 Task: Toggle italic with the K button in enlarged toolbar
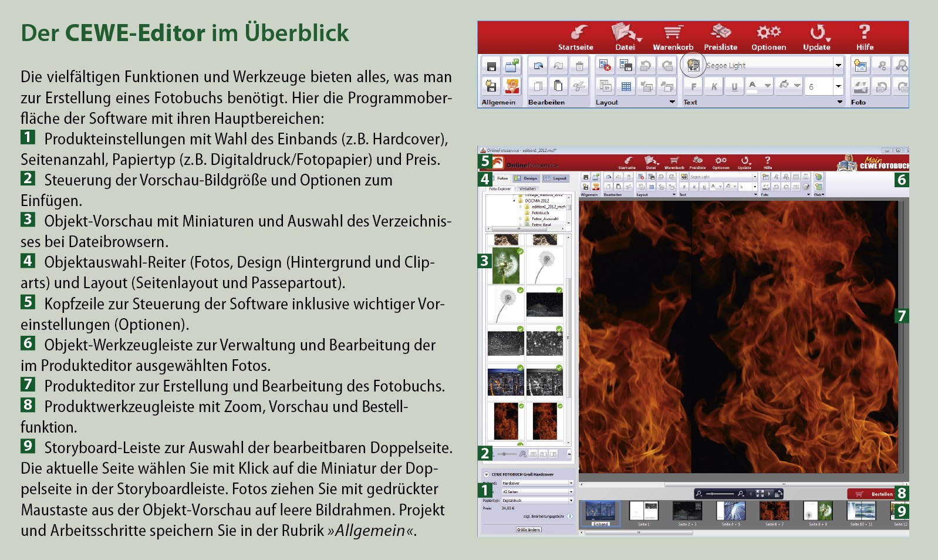pyautogui.click(x=714, y=86)
